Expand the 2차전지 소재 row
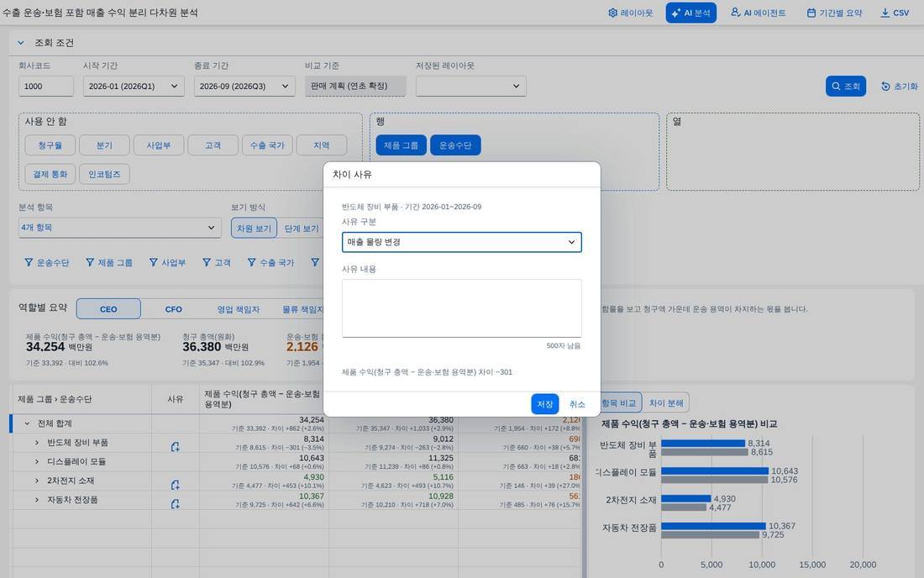Screen dimensions: 924x578 coord(36,481)
